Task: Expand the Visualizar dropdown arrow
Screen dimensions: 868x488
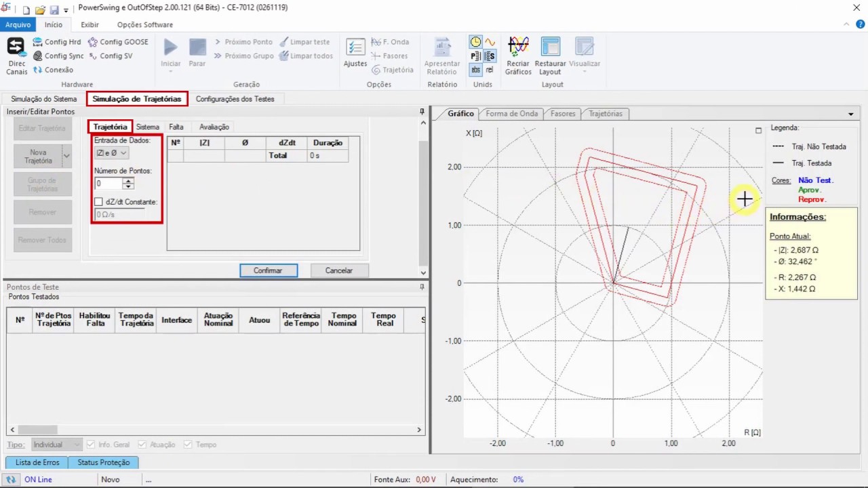Action: pos(585,71)
